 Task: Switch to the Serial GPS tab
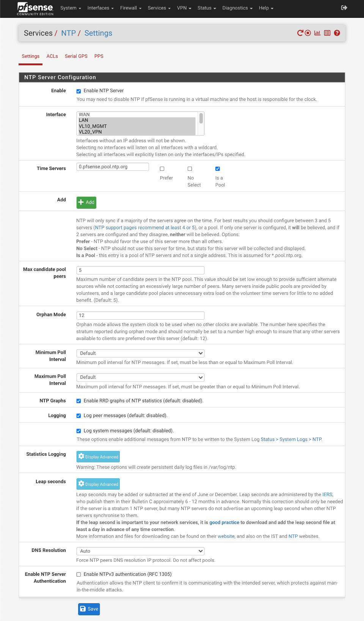(x=76, y=56)
